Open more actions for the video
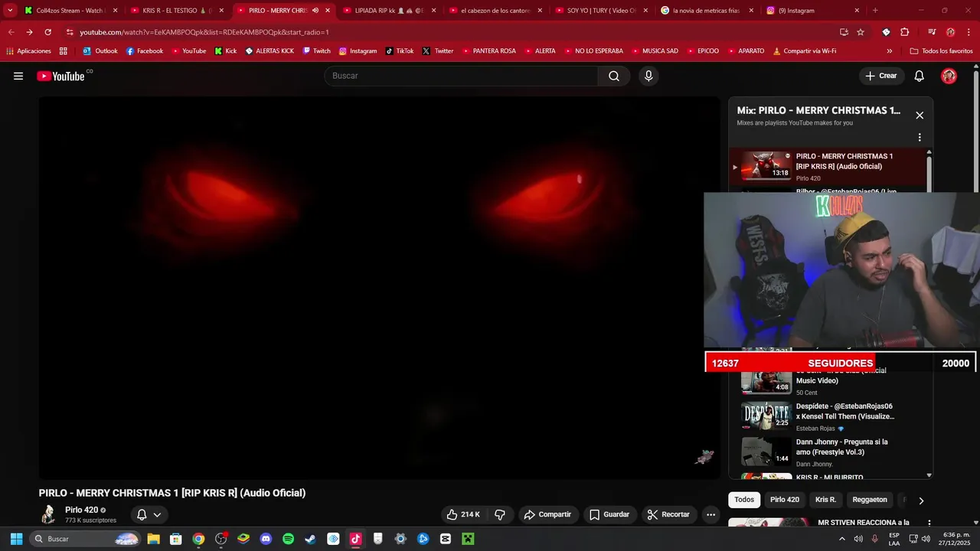This screenshot has width=980, height=551. click(710, 514)
